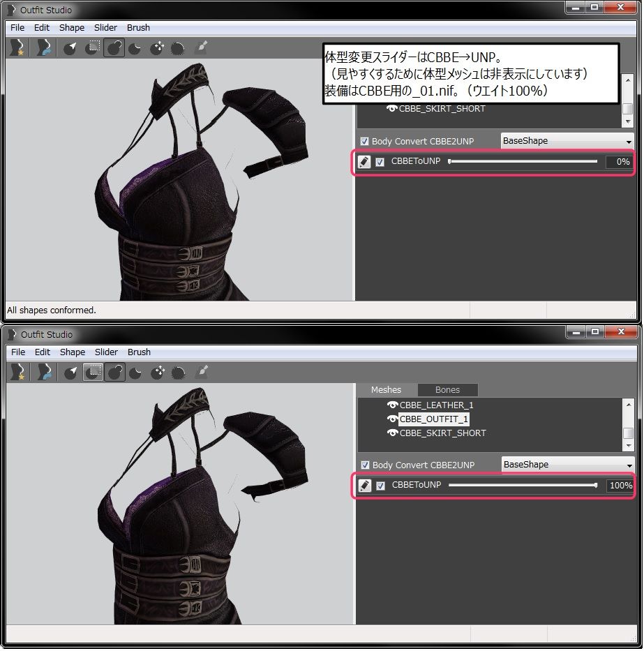The width and height of the screenshot is (644, 651).
Task: Open File menu in top window
Action: click(17, 28)
